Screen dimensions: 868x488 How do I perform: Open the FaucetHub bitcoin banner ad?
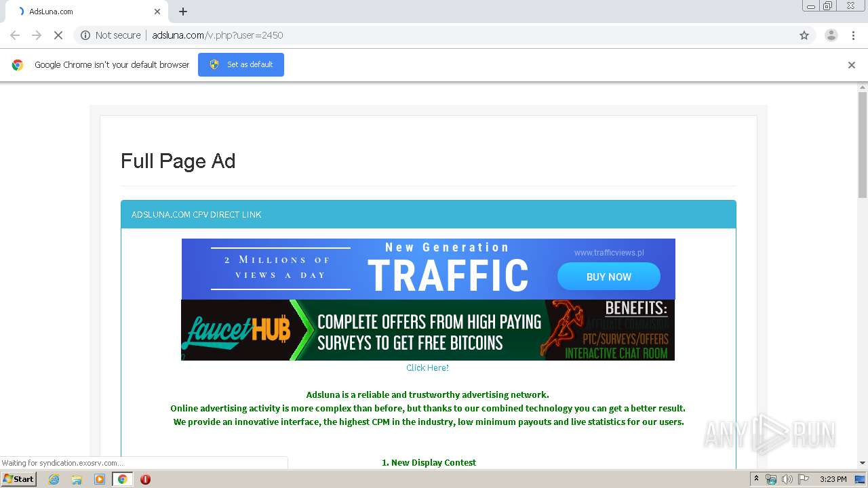(428, 330)
